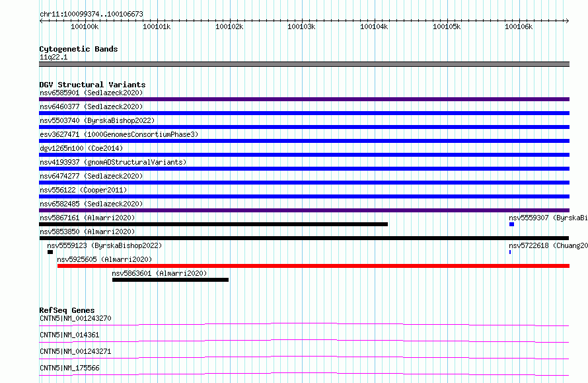Click the RefSeq Genes track heading

(67, 310)
